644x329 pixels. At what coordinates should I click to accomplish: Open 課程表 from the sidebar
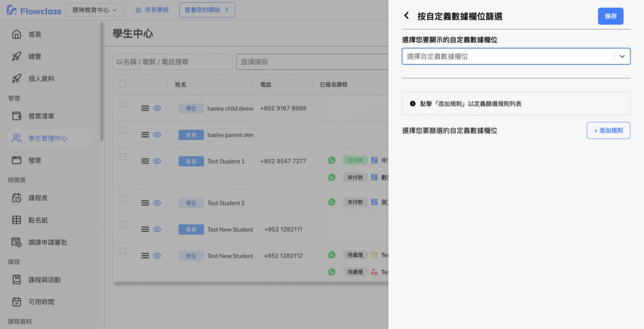pos(38,198)
